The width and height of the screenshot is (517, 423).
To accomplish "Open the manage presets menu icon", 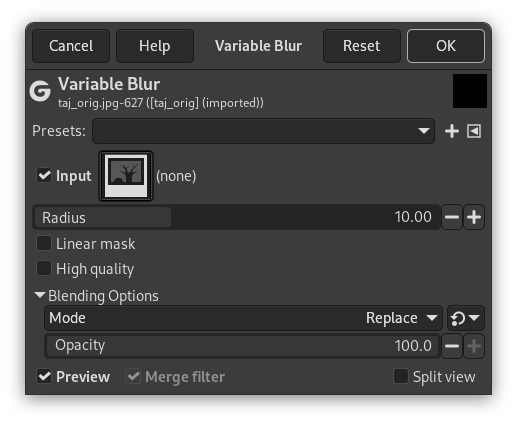I will point(474,131).
